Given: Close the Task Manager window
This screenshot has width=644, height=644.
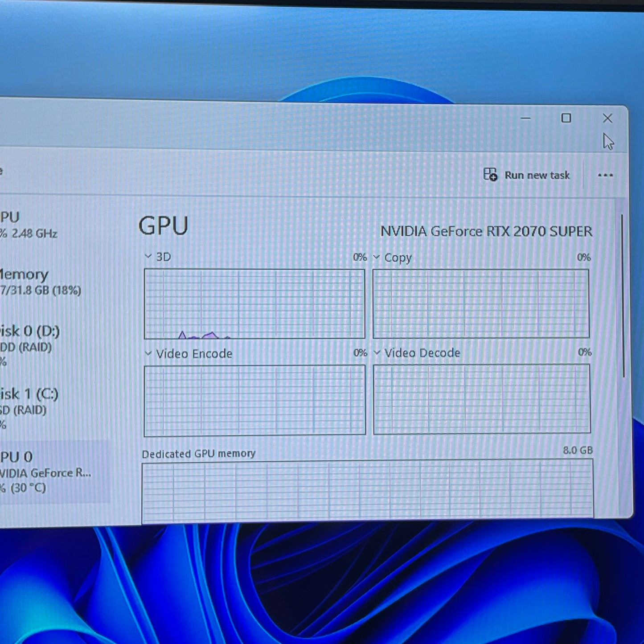Looking at the screenshot, I should (x=607, y=118).
